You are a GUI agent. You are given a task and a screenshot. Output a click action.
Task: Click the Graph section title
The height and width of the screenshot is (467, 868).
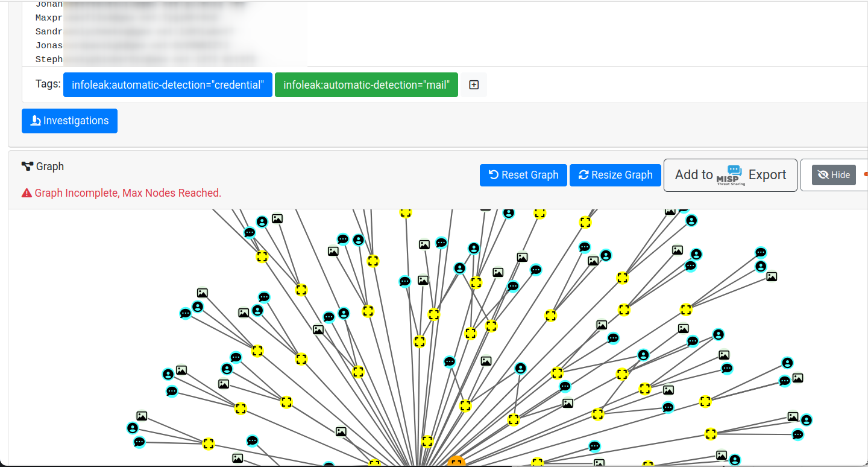(x=49, y=167)
